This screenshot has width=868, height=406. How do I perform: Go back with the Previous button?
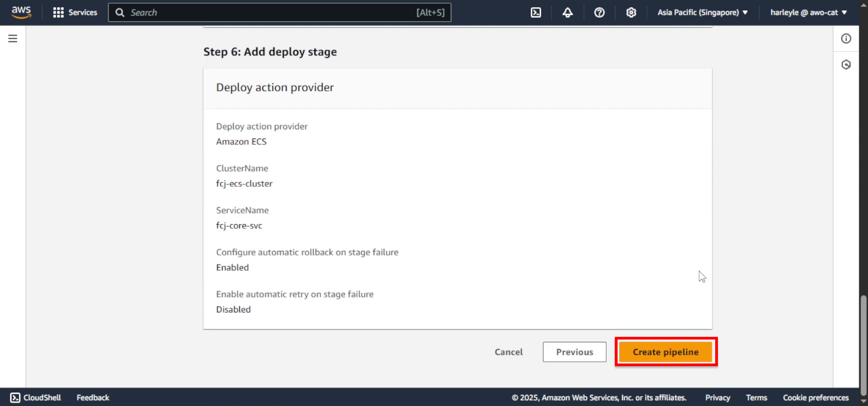point(575,352)
